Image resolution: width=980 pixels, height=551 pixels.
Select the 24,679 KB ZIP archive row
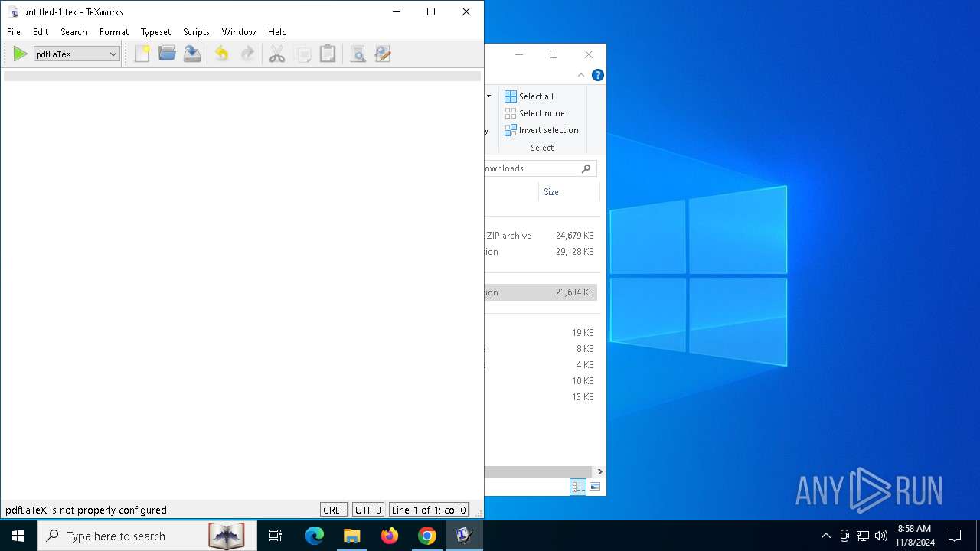click(x=541, y=236)
